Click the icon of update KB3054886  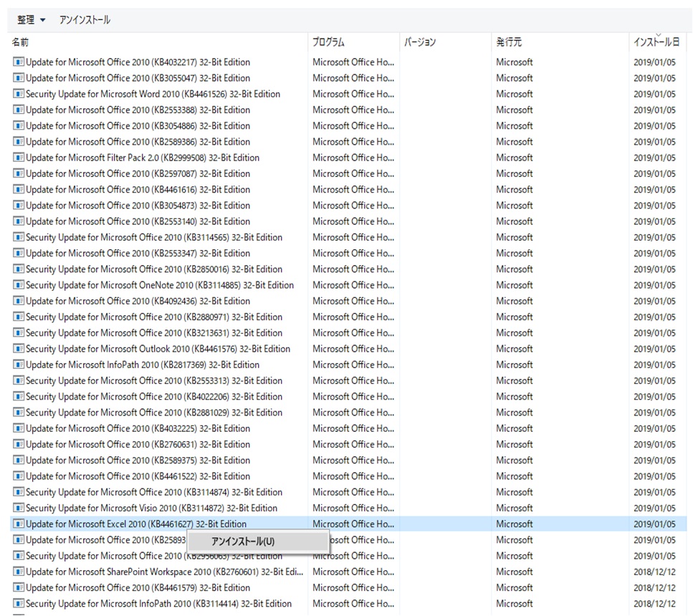pos(19,125)
